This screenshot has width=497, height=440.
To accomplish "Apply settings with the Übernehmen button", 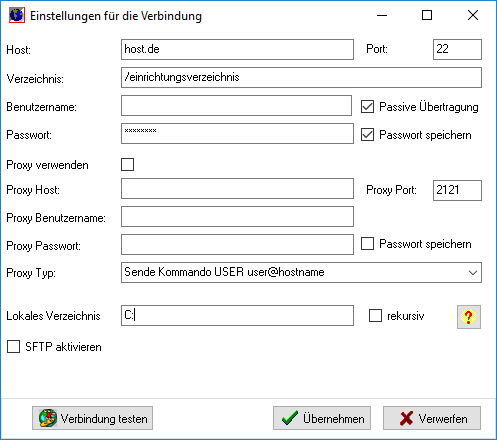I will [x=322, y=418].
